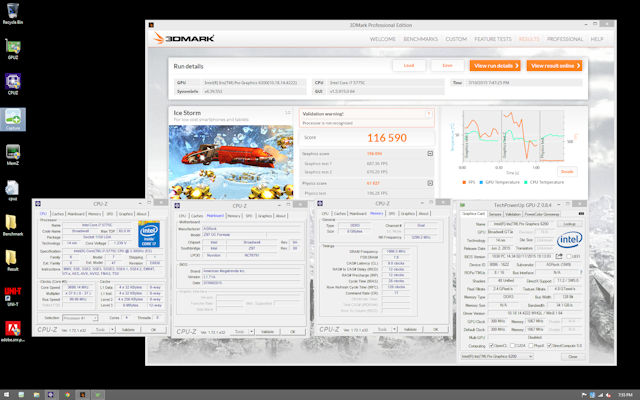
Task: Click the Windows Start button on taskbar
Action: (6, 395)
